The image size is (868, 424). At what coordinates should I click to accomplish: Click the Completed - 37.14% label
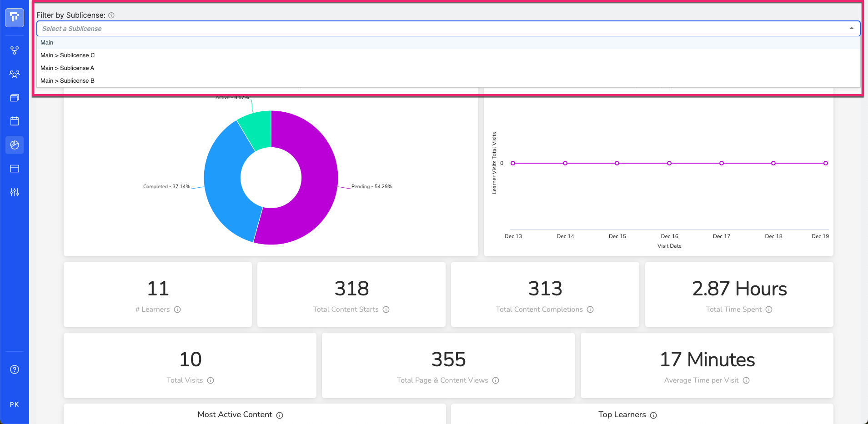(166, 187)
